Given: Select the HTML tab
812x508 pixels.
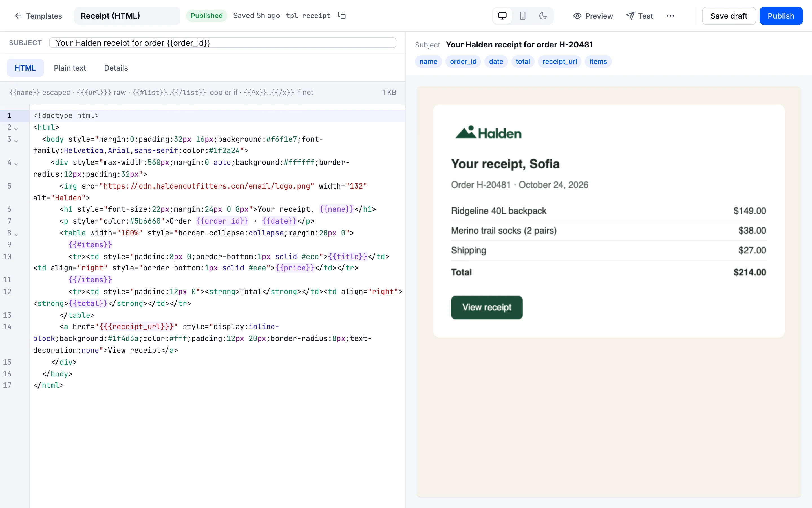Looking at the screenshot, I should point(25,68).
